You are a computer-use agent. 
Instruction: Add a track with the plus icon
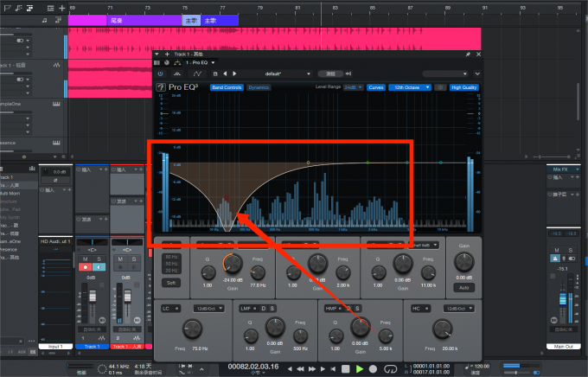62,8
